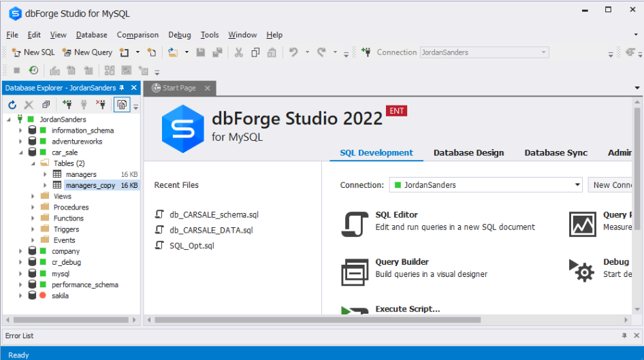Viewport: 644px width, 360px height.
Task: Collapse the car_sale database node
Action: 20,152
